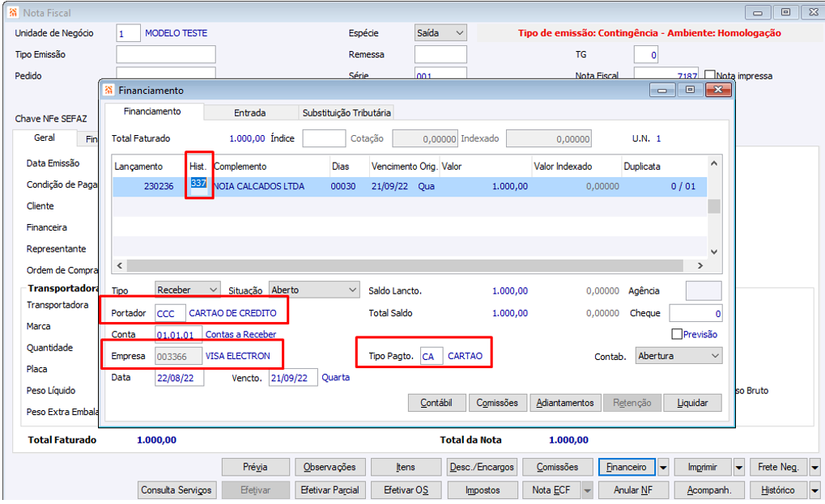Click the grid horizontal scrollbar track

tap(405, 266)
